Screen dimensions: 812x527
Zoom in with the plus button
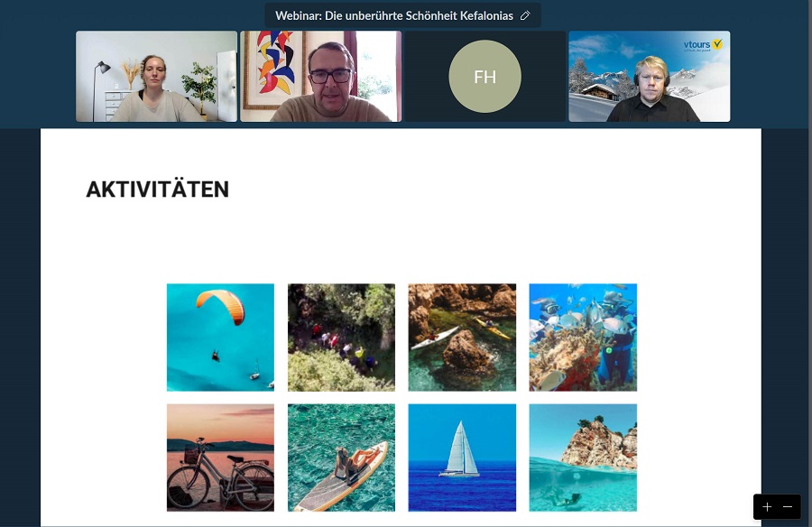(767, 507)
